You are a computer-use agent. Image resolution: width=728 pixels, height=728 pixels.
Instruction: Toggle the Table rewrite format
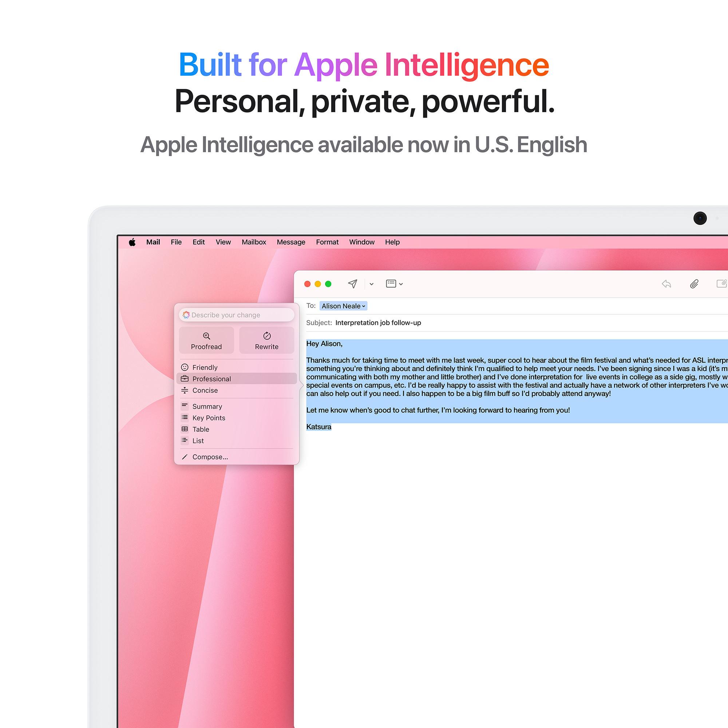click(x=200, y=429)
